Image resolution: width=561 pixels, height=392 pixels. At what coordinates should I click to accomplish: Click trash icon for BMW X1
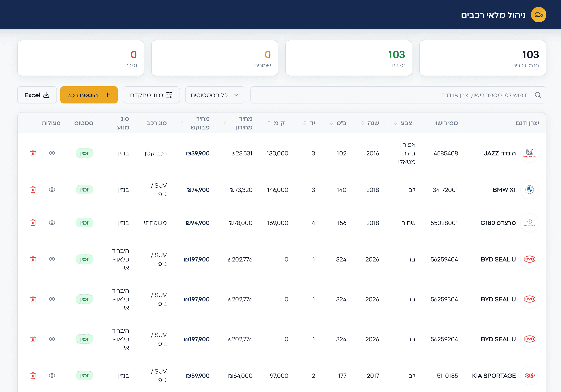tap(33, 190)
